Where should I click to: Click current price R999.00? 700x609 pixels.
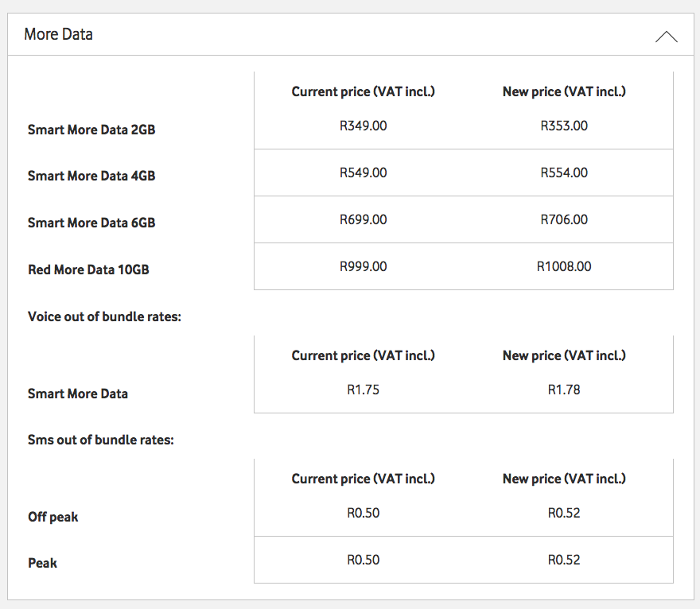click(363, 266)
